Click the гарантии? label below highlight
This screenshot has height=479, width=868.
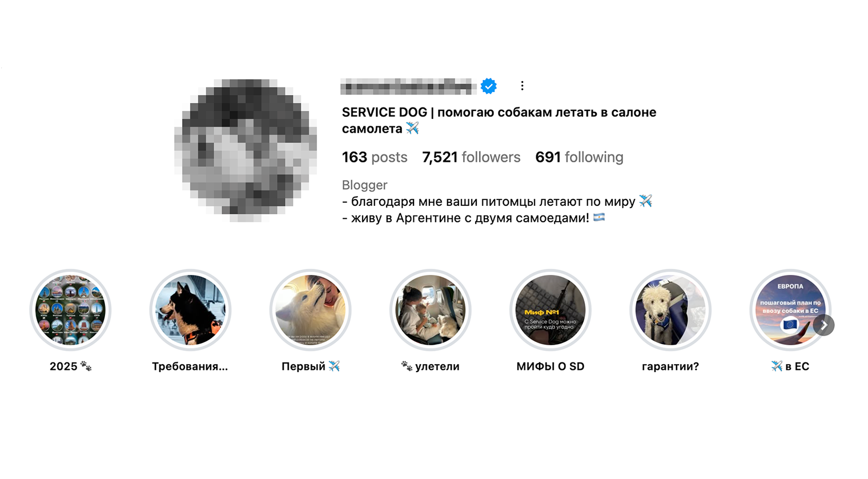(x=670, y=366)
